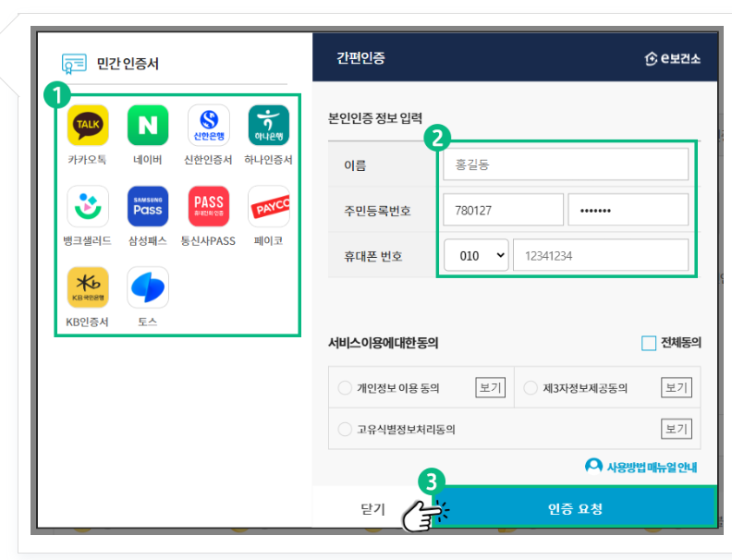Click the phone number field 12341234

pos(601,255)
